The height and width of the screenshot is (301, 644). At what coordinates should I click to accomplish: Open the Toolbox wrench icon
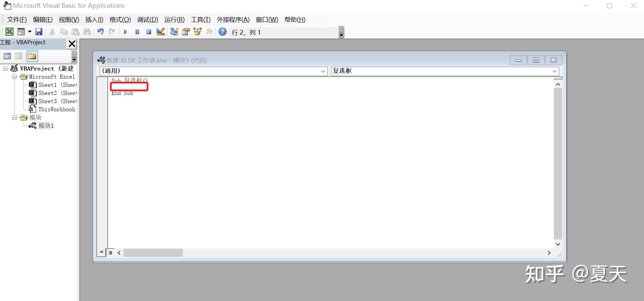(209, 32)
